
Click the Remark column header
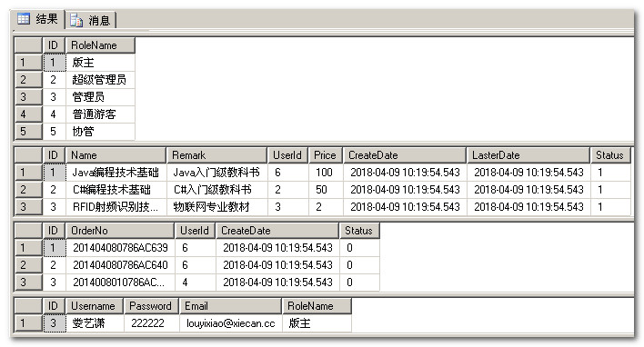point(216,155)
